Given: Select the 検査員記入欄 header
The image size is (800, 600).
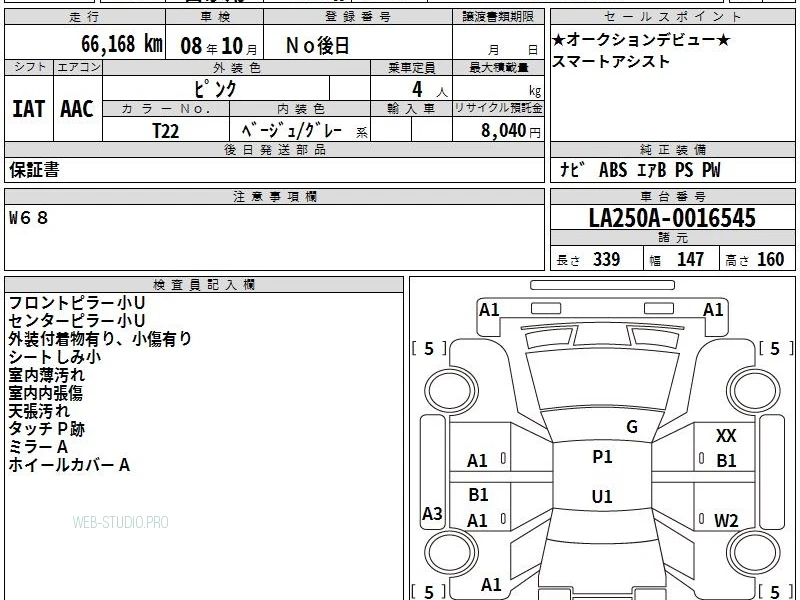Looking at the screenshot, I should [204, 285].
